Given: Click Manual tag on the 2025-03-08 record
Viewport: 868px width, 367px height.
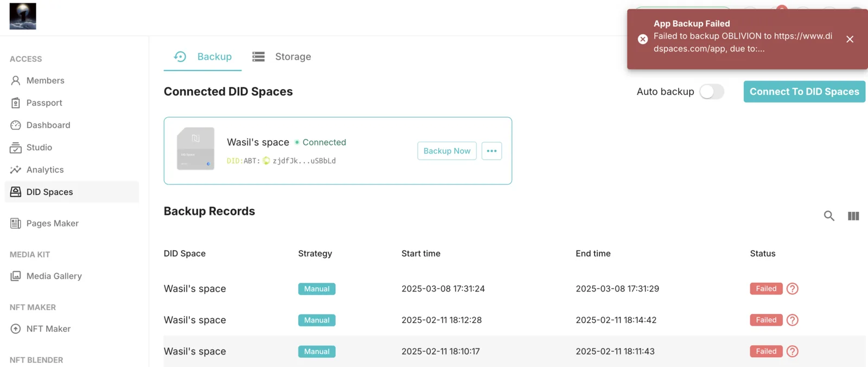Looking at the screenshot, I should point(317,289).
